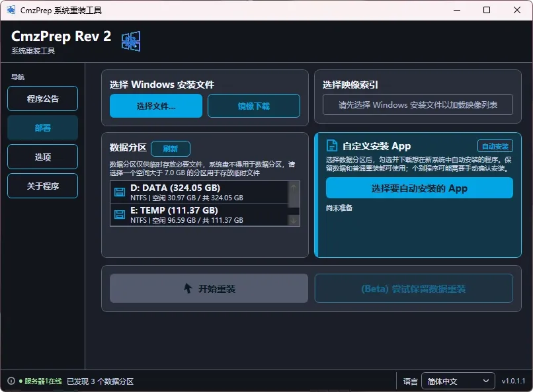This screenshot has height=392, width=533.
Task: Select the D: DATA (324.05 GB) partition
Action: point(199,192)
